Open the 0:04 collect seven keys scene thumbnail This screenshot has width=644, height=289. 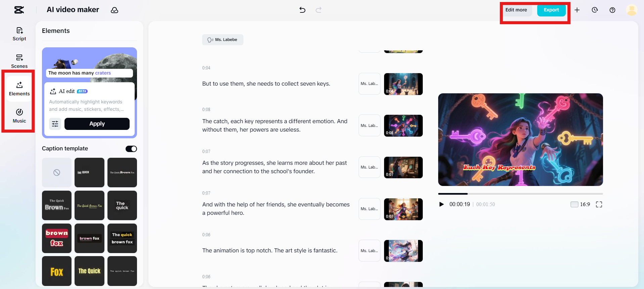click(403, 84)
